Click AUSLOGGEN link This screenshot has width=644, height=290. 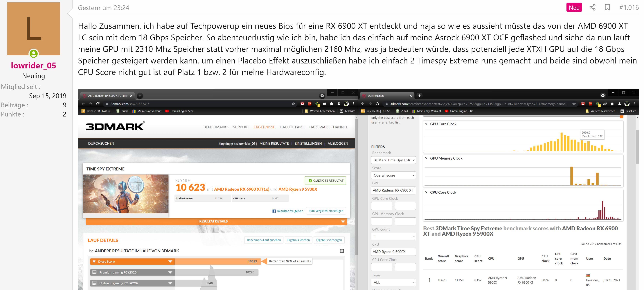[x=337, y=143]
